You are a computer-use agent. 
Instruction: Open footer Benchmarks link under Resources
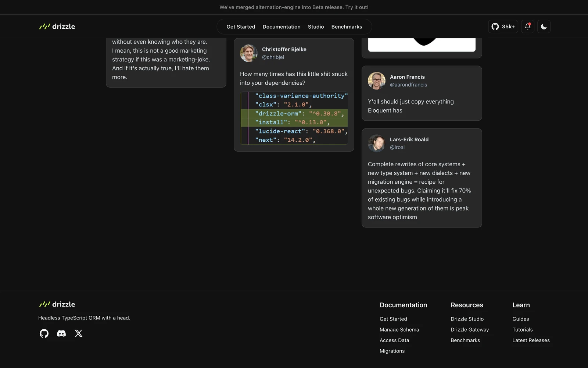465,340
